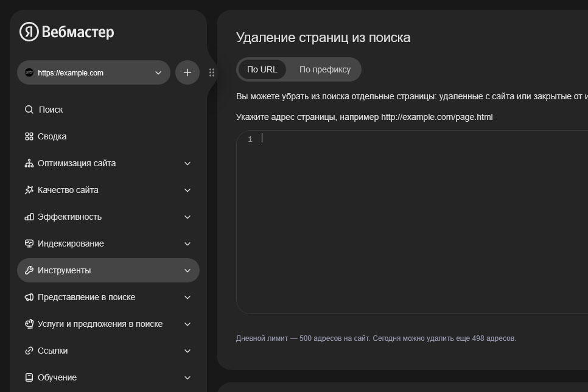Select the Качество сайта icon
The width and height of the screenshot is (588, 392).
(29, 190)
